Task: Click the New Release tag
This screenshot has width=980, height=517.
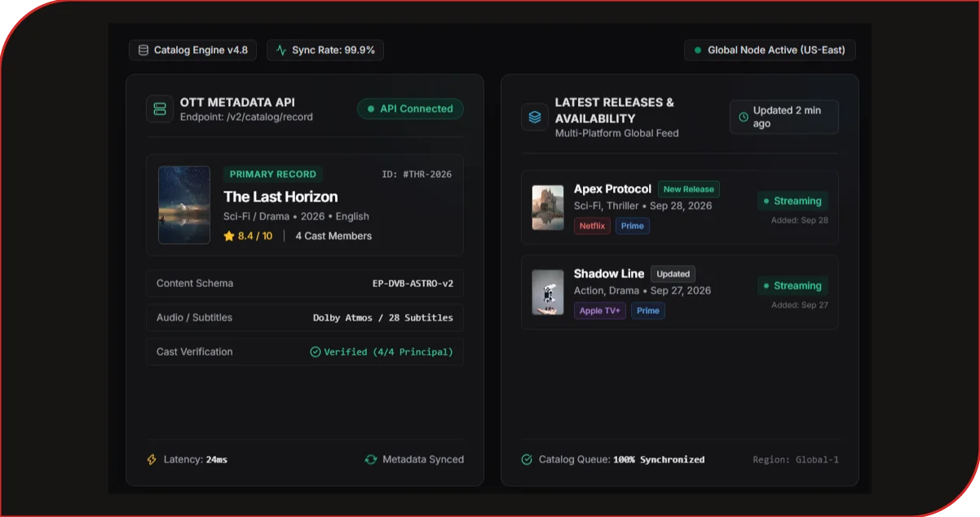Action: (689, 189)
